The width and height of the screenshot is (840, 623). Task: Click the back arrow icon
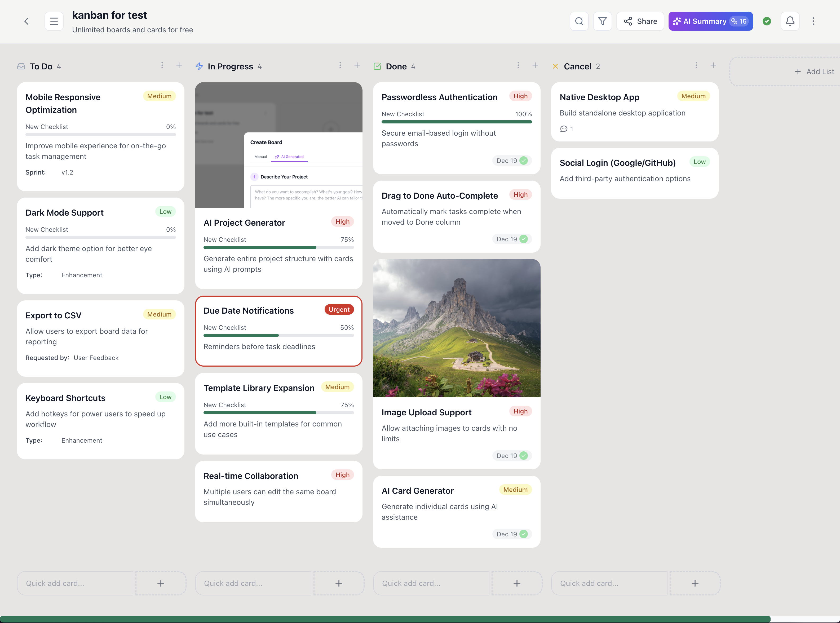point(26,21)
